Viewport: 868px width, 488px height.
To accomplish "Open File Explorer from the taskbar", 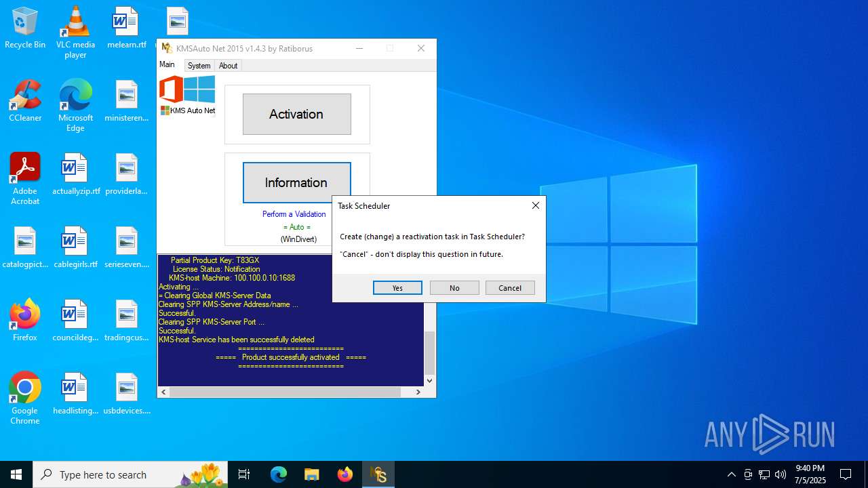I will pos(312,474).
